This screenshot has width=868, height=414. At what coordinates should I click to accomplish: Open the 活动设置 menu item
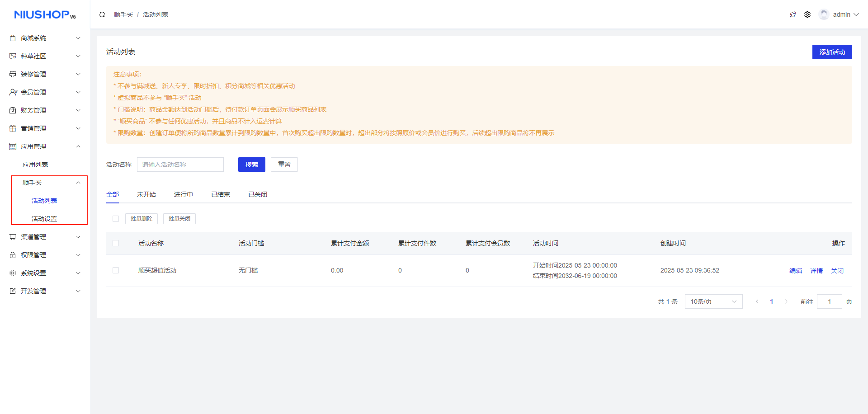(x=44, y=218)
